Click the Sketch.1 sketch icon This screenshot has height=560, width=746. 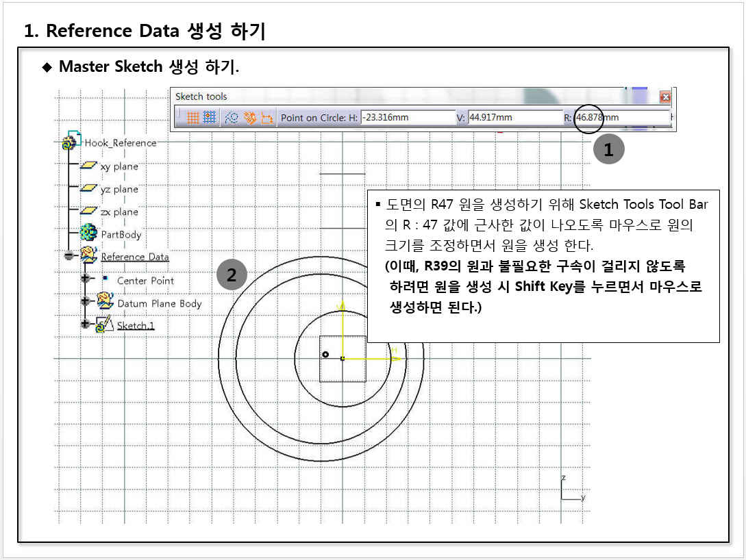point(104,324)
